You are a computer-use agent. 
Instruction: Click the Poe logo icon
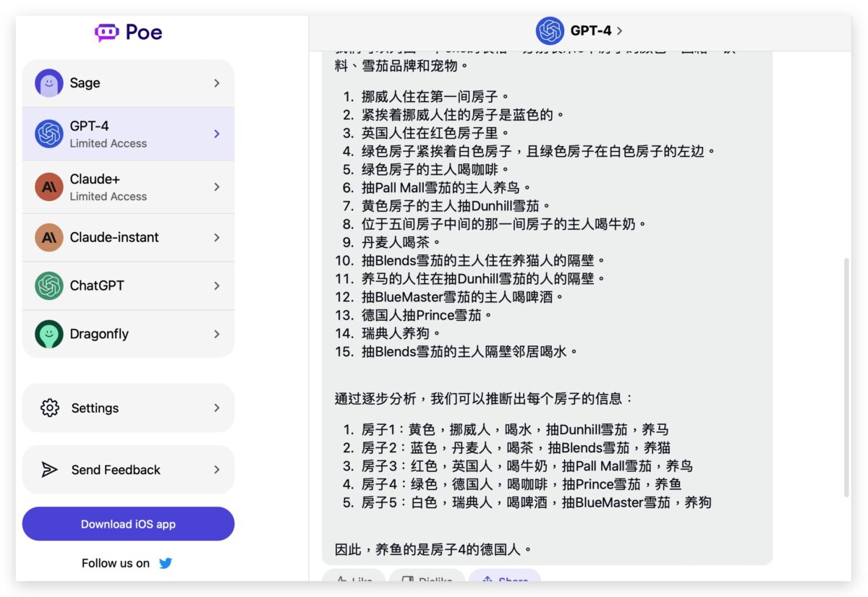pyautogui.click(x=106, y=33)
